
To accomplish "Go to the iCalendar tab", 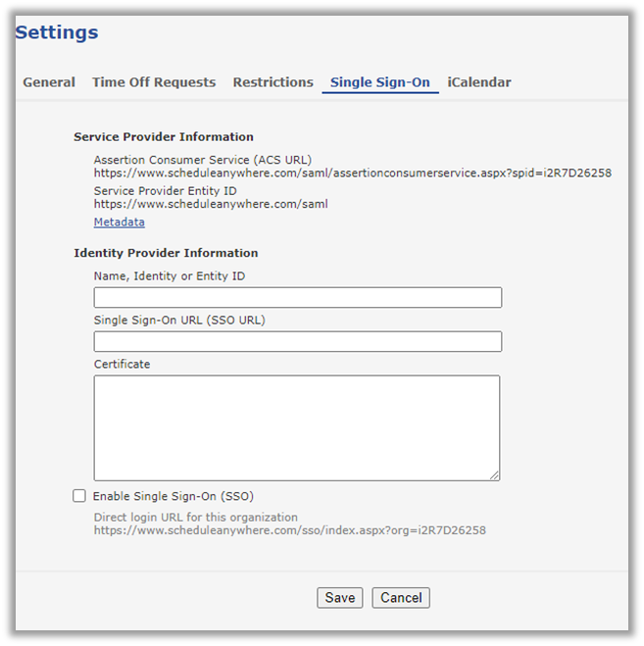I will [479, 82].
